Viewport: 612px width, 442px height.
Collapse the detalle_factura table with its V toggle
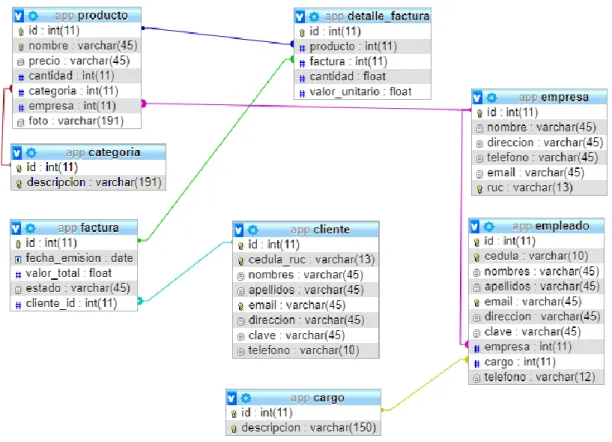click(300, 16)
